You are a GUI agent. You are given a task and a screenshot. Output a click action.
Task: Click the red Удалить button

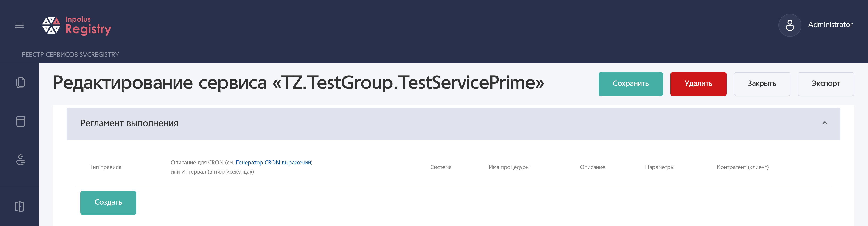(x=698, y=84)
